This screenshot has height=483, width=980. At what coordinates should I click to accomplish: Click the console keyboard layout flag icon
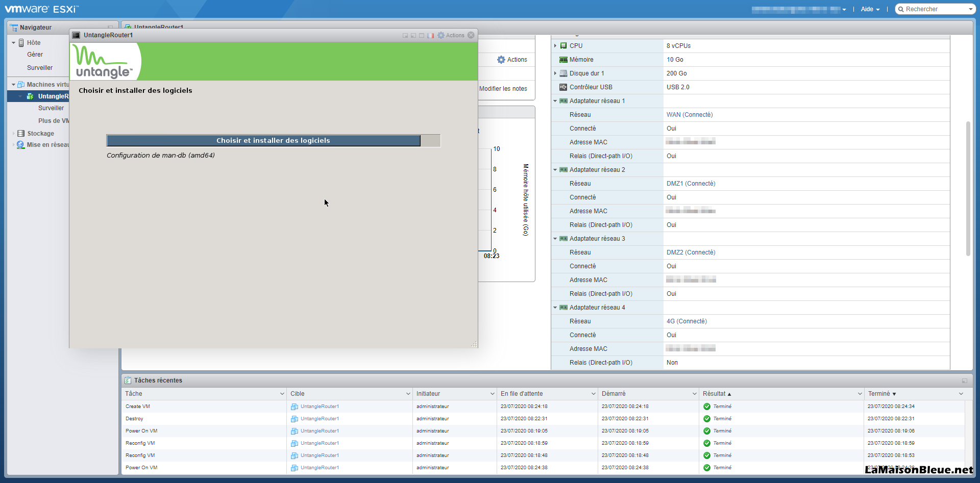(x=431, y=35)
